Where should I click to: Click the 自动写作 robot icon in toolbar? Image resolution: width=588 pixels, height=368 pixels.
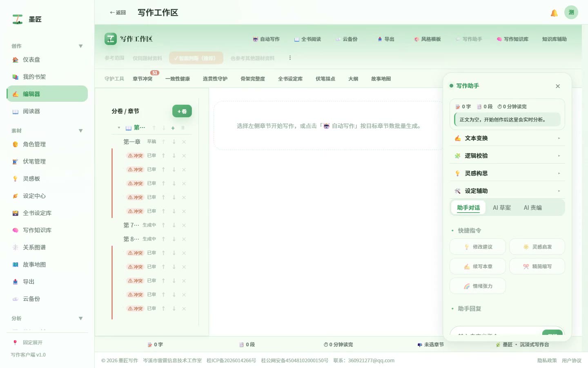pyautogui.click(x=256, y=39)
